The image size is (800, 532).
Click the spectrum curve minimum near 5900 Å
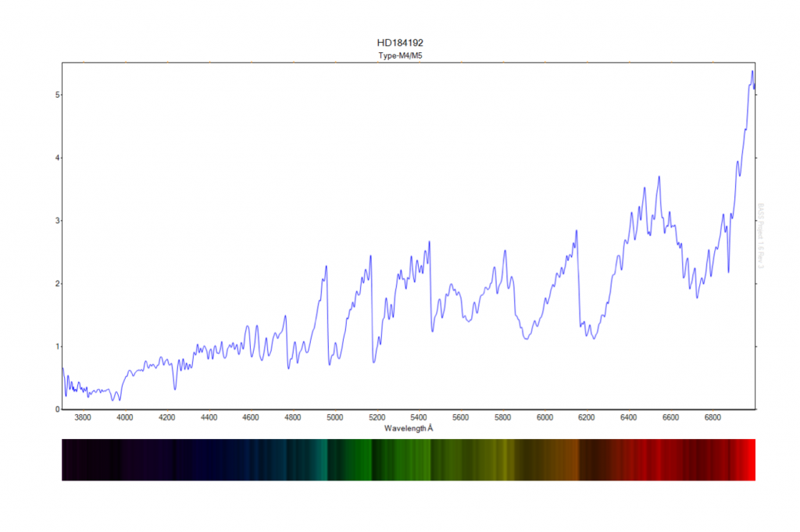(527, 339)
